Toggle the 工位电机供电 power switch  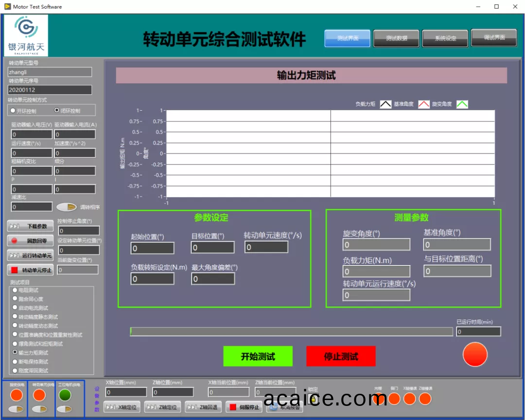65,409
